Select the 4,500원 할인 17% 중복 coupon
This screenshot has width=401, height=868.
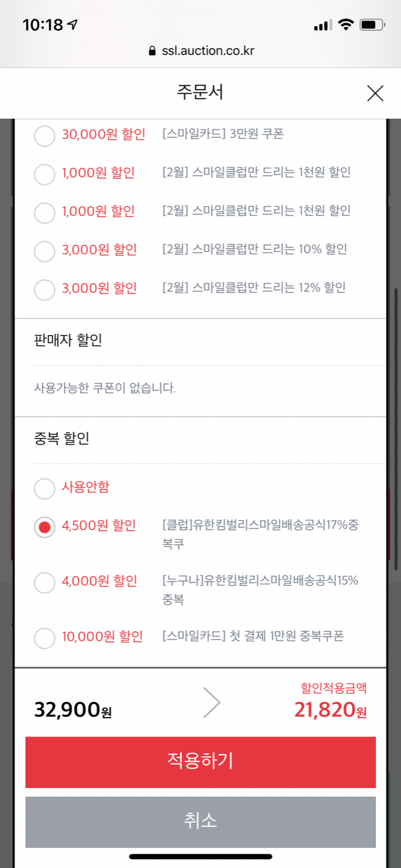(44, 527)
